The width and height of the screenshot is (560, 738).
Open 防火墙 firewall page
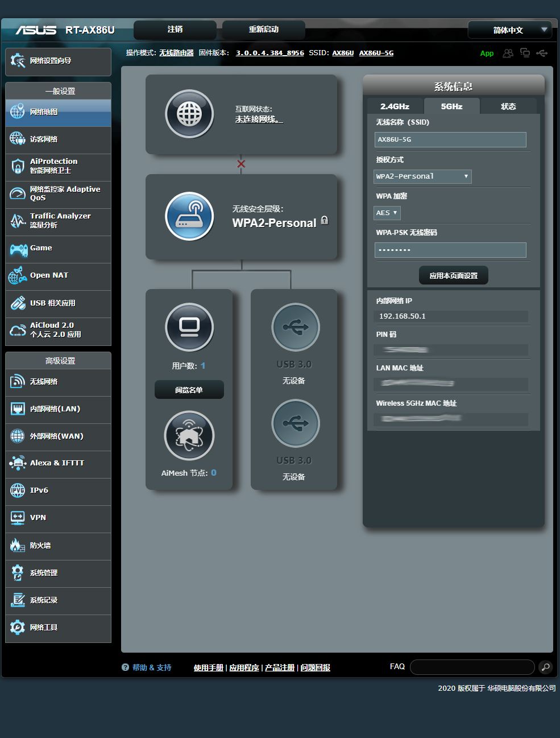pyautogui.click(x=58, y=546)
